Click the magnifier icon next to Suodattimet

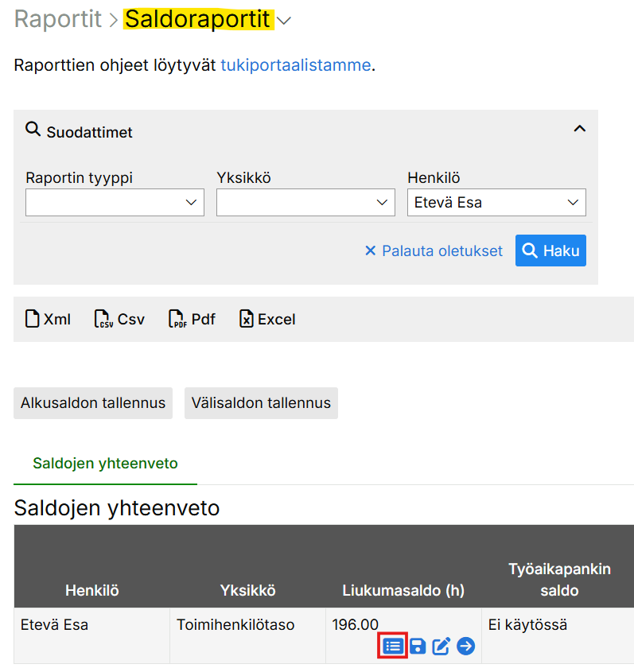33,130
